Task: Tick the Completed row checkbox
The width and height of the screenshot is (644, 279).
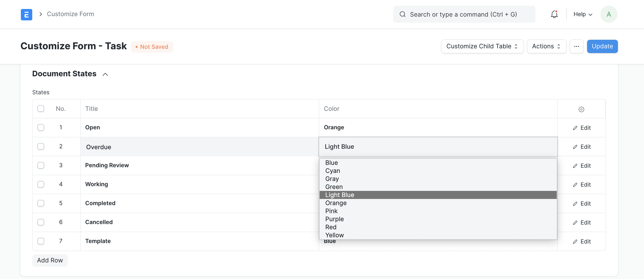Action: point(41,203)
